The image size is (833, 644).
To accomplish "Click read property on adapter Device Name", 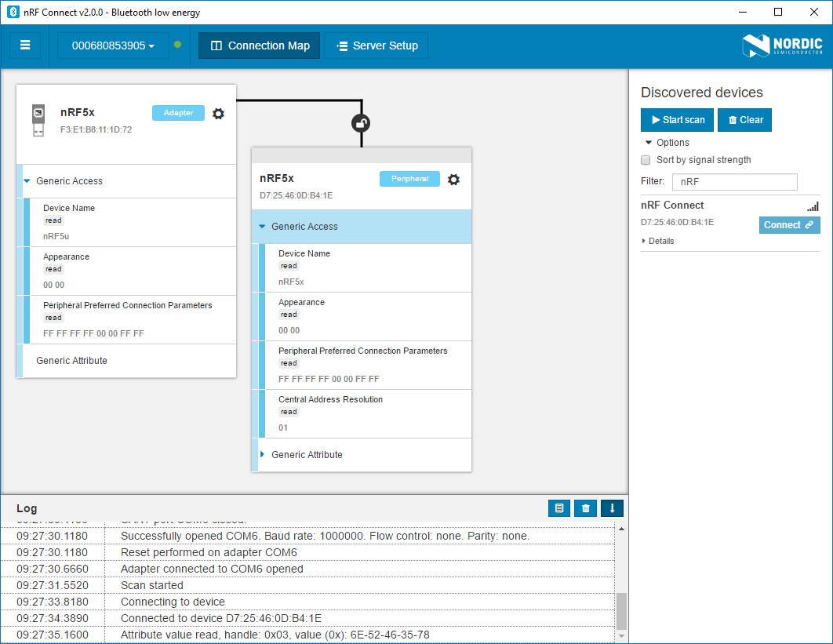I will click(53, 220).
